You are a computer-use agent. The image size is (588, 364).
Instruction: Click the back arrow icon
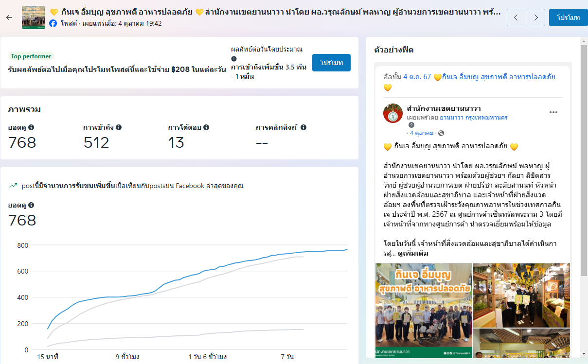coord(9,17)
